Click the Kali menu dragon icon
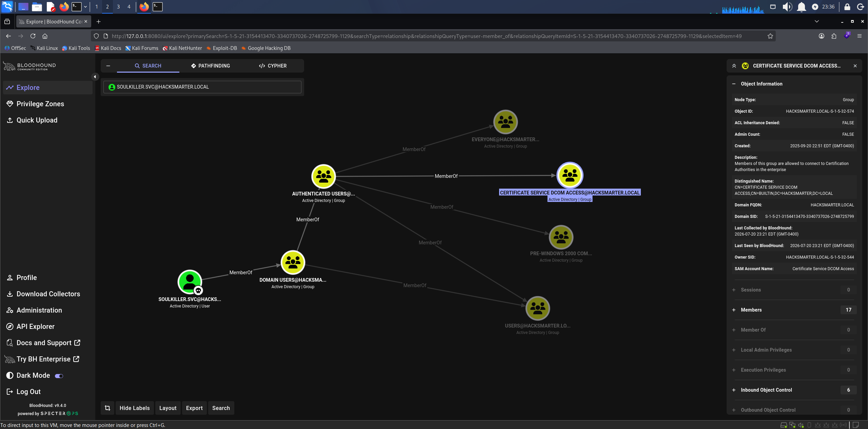This screenshot has width=868, height=429. pyautogui.click(x=7, y=6)
